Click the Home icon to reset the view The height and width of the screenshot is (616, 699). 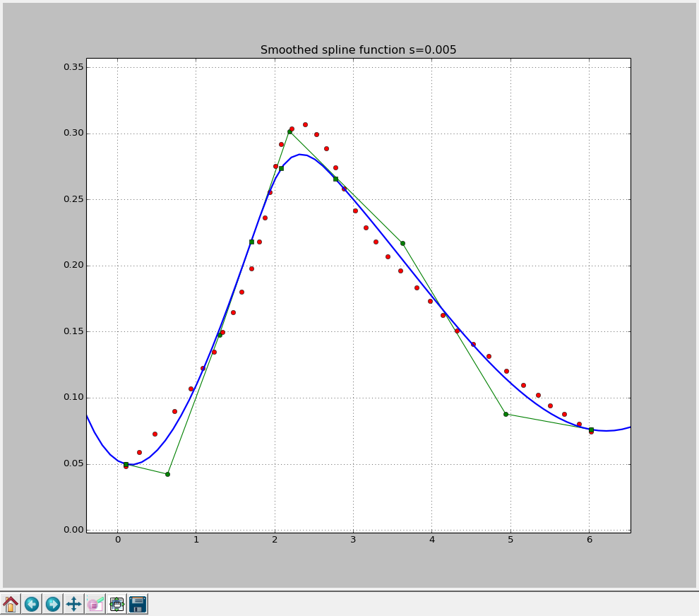tap(11, 603)
